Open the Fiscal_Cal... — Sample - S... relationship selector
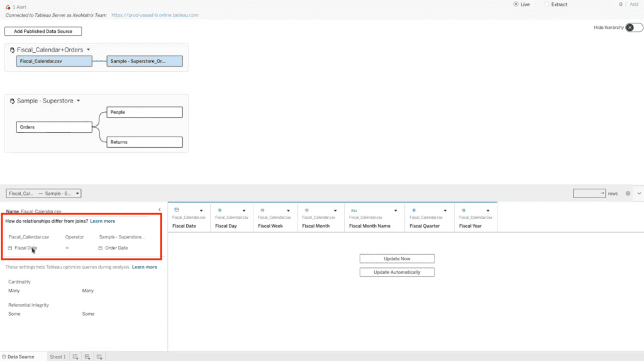Image resolution: width=644 pixels, height=361 pixels. coord(43,194)
